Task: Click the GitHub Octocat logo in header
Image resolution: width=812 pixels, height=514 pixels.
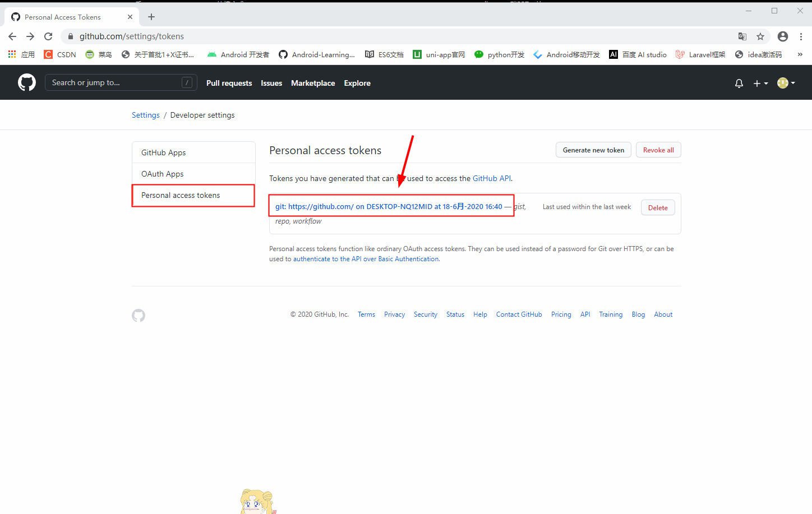Action: point(27,83)
